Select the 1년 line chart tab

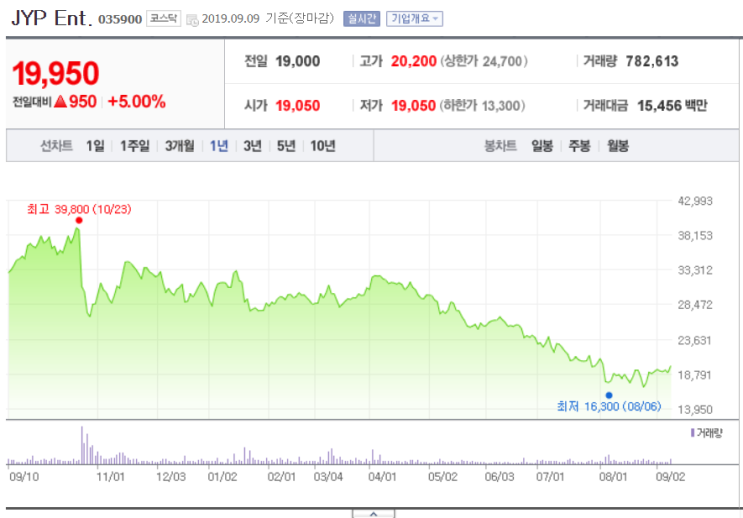[x=219, y=146]
